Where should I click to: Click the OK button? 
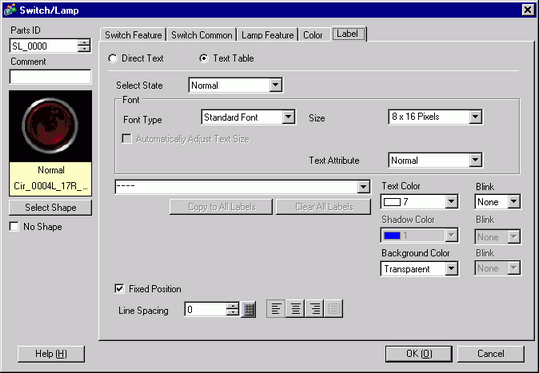point(419,354)
